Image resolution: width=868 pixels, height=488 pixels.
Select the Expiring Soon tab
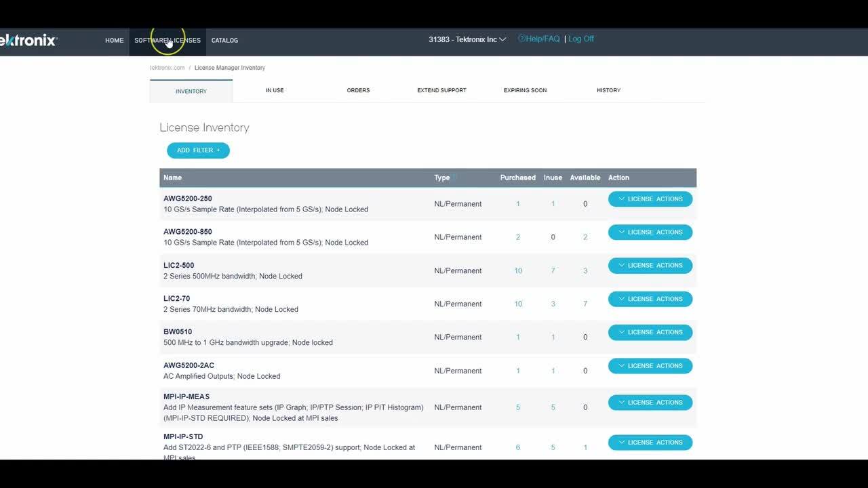(525, 90)
